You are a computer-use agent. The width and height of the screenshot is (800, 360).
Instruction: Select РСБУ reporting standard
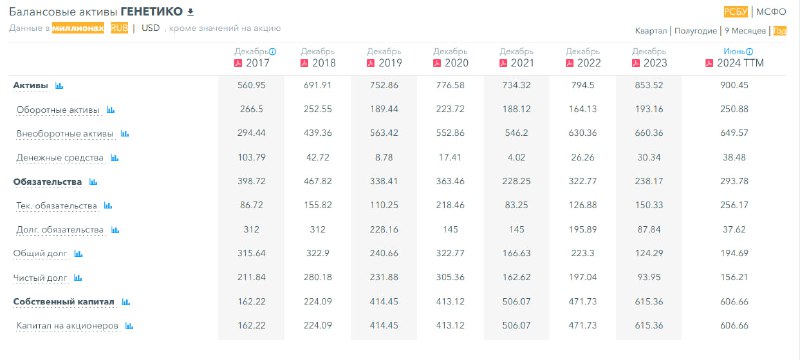[735, 12]
